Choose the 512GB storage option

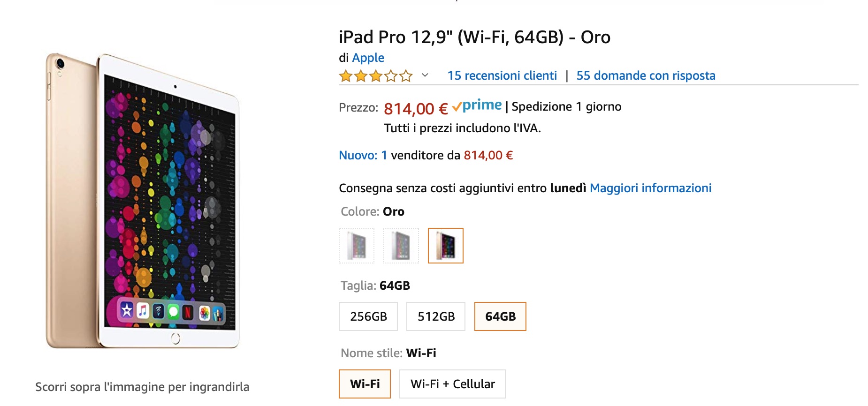pos(435,316)
